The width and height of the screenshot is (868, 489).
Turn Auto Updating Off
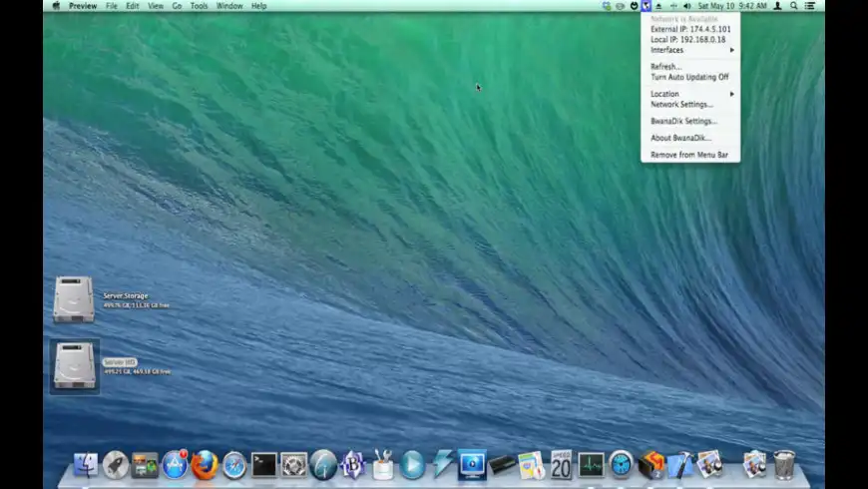pyautogui.click(x=689, y=77)
